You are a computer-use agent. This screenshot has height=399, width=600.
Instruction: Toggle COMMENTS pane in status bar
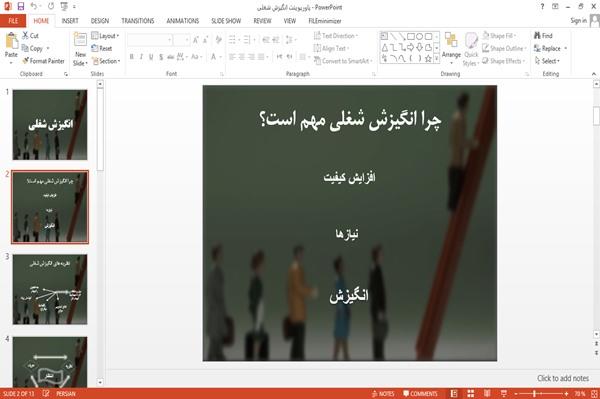coord(420,394)
